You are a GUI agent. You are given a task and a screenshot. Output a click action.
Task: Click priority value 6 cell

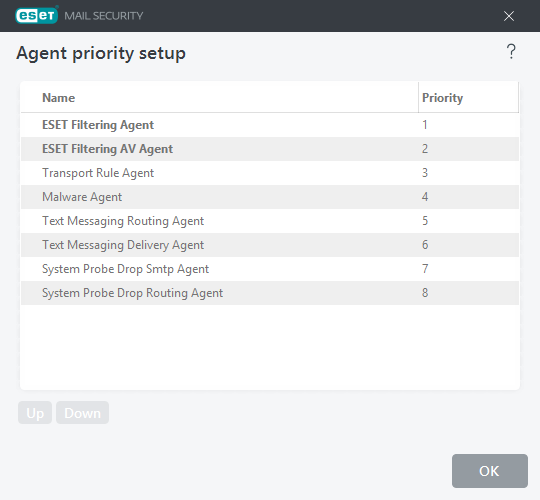(468, 245)
